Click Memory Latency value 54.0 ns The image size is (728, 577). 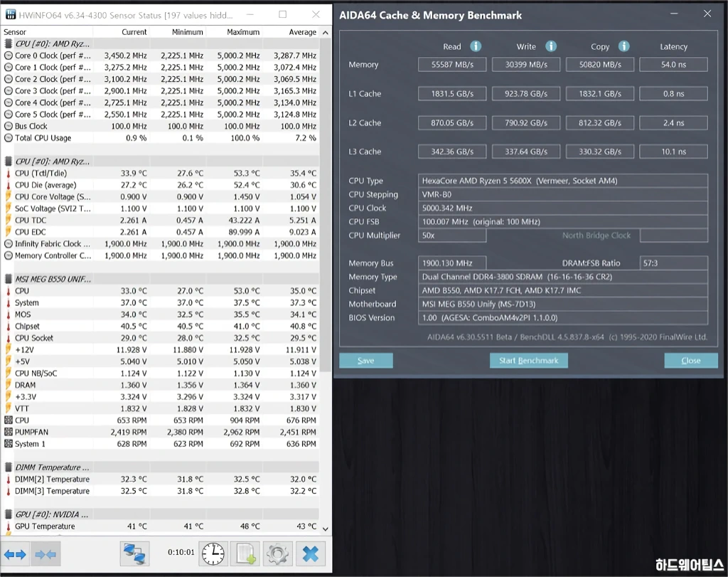click(x=674, y=65)
